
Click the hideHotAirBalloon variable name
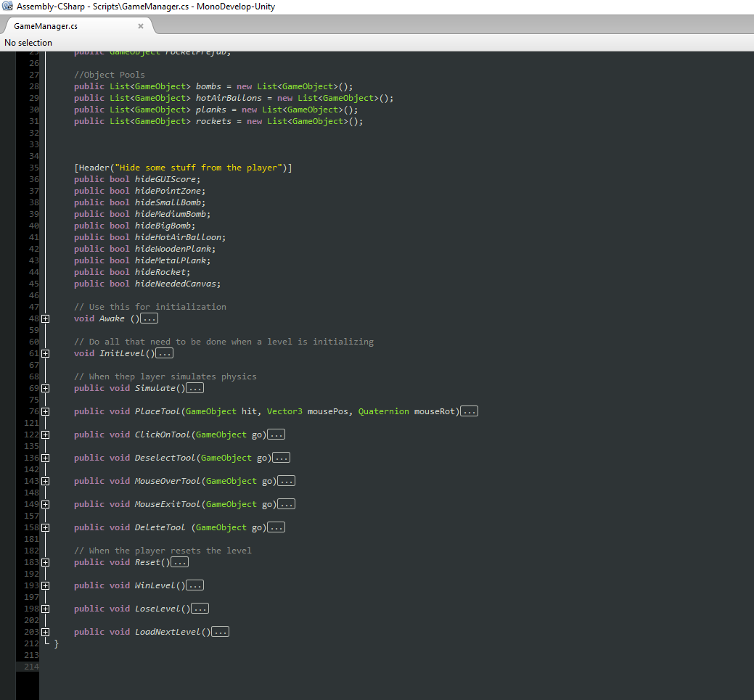click(178, 237)
